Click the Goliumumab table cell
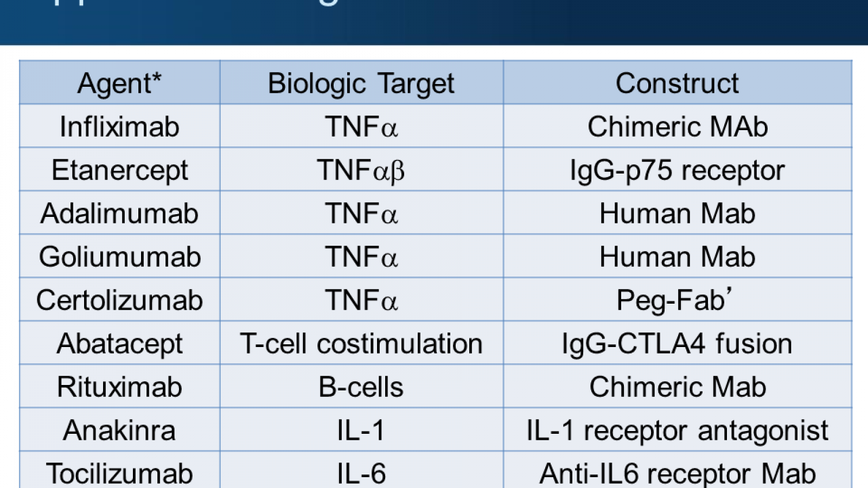This screenshot has height=488, width=868. click(x=119, y=257)
